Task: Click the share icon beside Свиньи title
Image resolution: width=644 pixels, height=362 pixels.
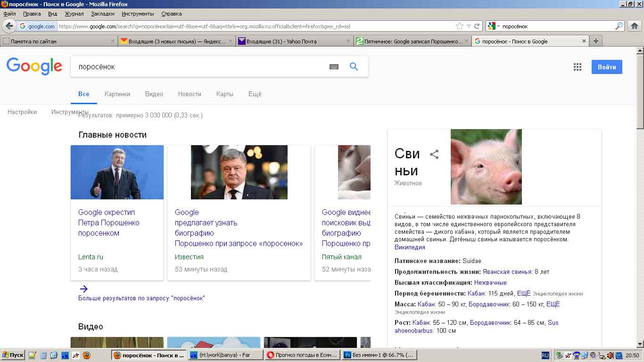Action: point(434,154)
